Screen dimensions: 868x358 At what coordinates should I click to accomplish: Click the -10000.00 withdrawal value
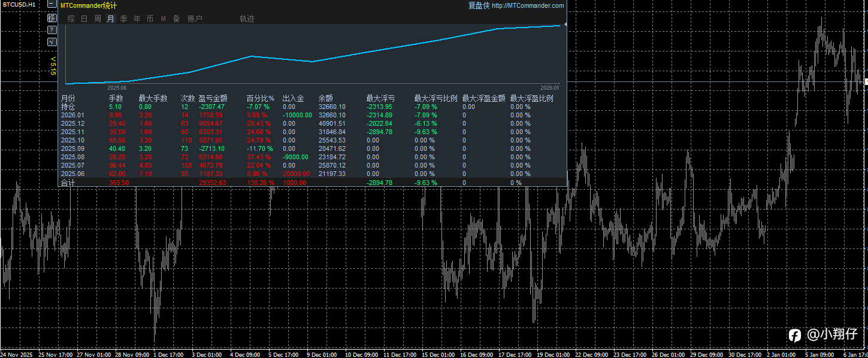297,115
